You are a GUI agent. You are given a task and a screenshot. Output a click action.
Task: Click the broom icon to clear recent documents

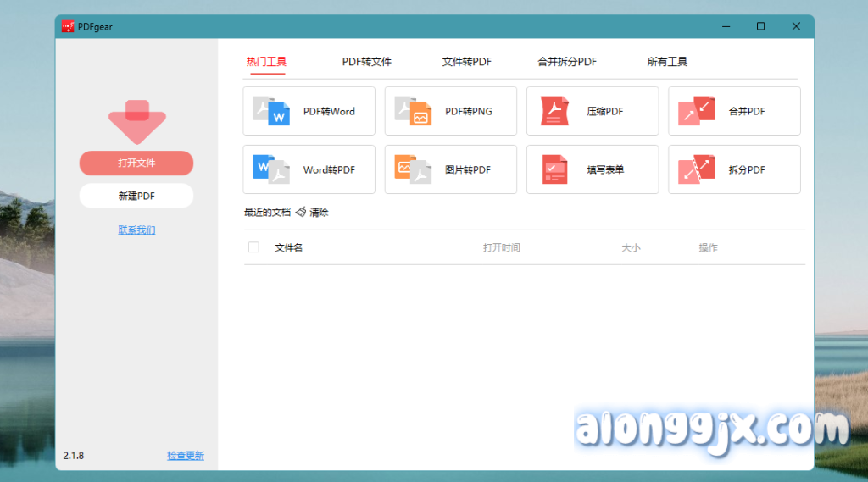click(301, 213)
